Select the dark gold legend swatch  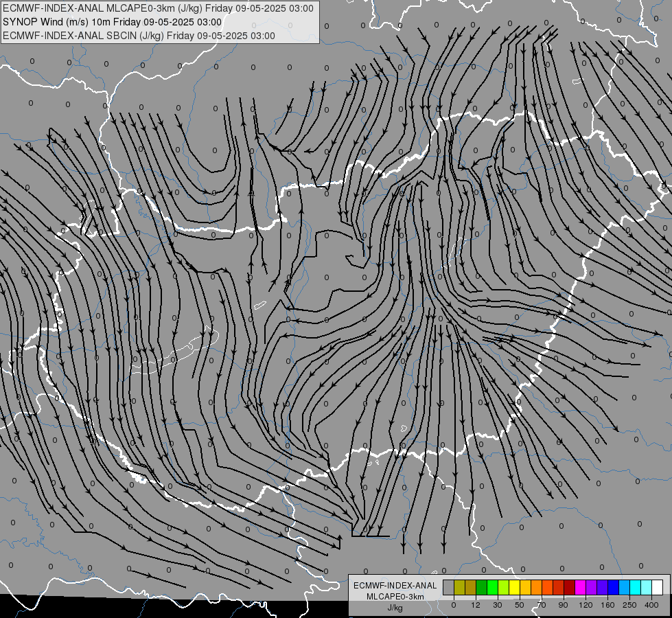click(x=471, y=587)
